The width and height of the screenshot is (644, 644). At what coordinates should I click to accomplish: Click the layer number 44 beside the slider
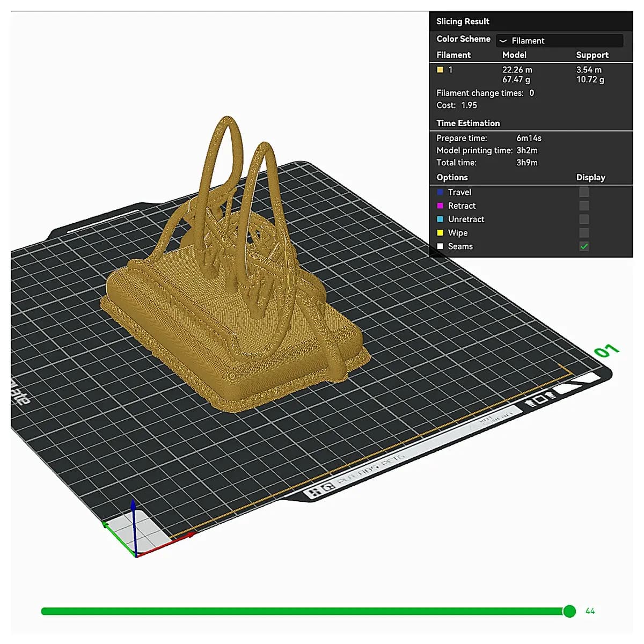tap(590, 611)
